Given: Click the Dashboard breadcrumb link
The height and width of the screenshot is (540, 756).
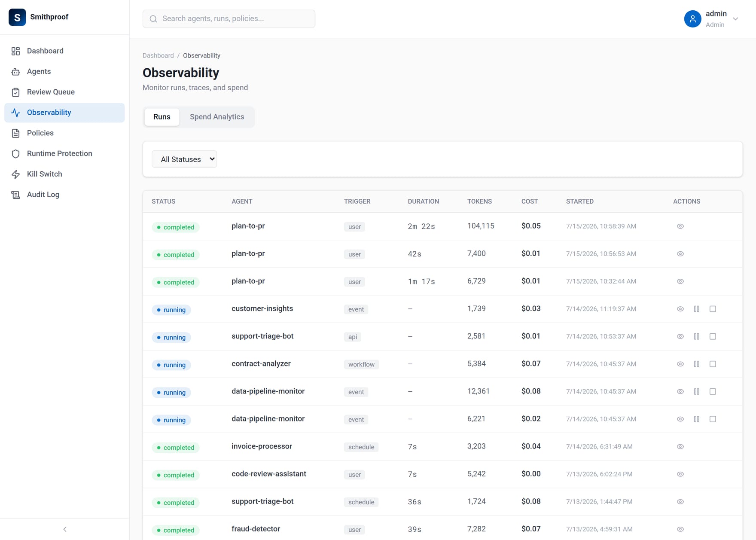Looking at the screenshot, I should 158,55.
